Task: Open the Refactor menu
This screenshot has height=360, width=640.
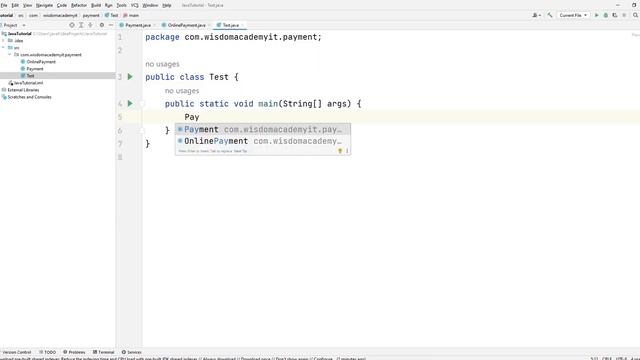Action: click(79, 5)
